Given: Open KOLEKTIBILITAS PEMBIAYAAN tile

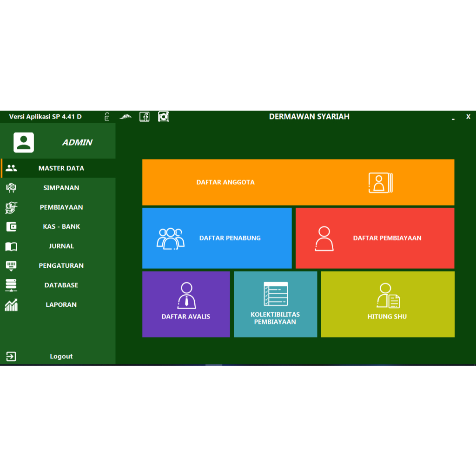Looking at the screenshot, I should [x=275, y=304].
